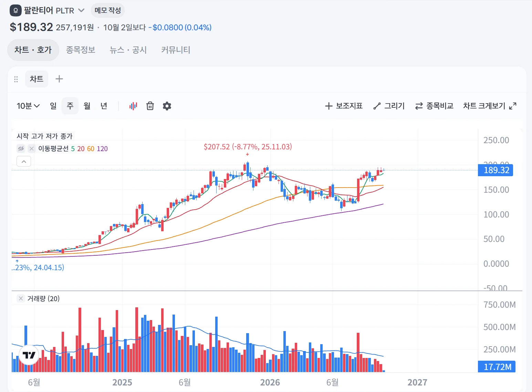The height and width of the screenshot is (392, 532).
Task: Open 보조지표 indicator menu
Action: coord(344,106)
